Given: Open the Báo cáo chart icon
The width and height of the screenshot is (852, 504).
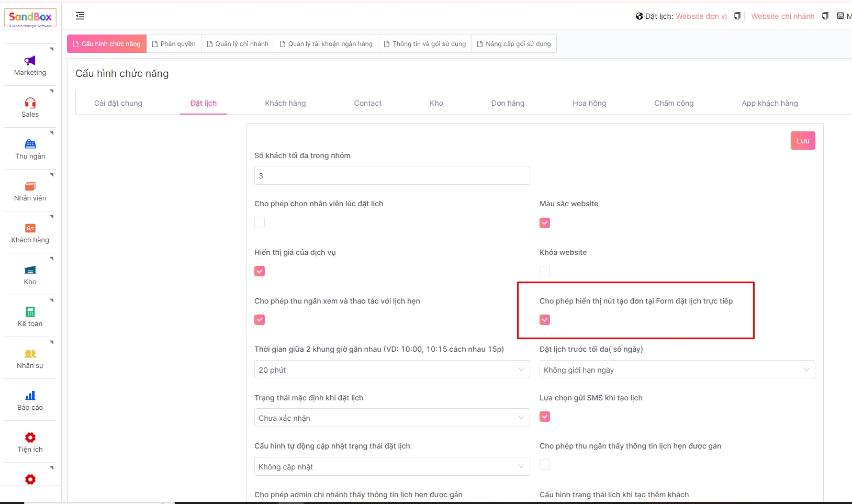Looking at the screenshot, I should (30, 396).
